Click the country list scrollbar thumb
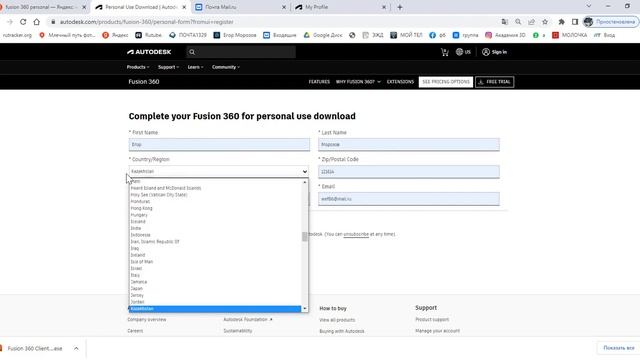Image resolution: width=640 pixels, height=360 pixels. click(304, 236)
